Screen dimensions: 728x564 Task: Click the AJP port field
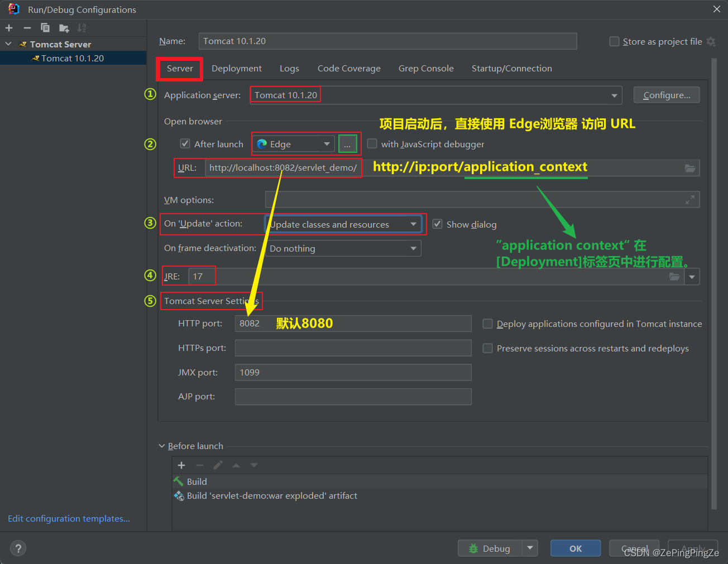pos(353,397)
